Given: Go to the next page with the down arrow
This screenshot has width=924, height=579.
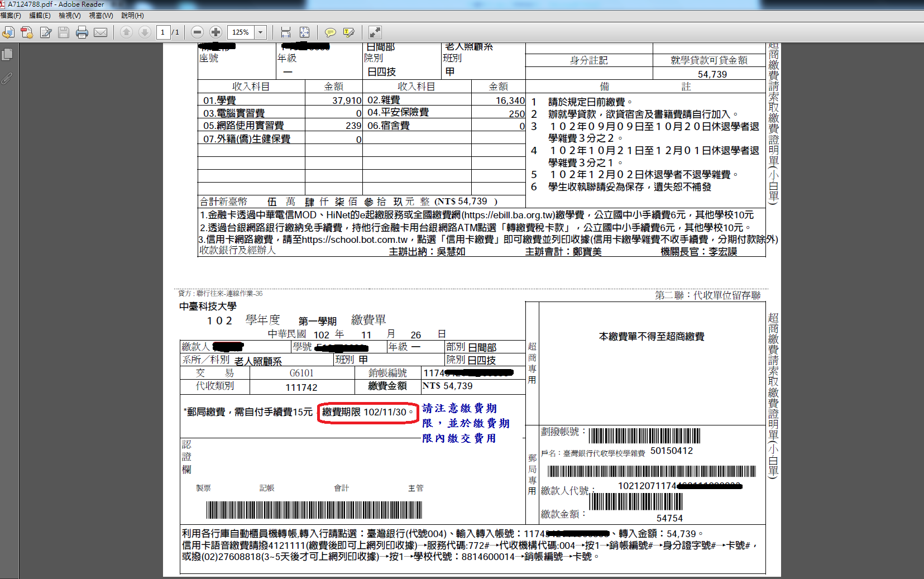Looking at the screenshot, I should [x=145, y=32].
